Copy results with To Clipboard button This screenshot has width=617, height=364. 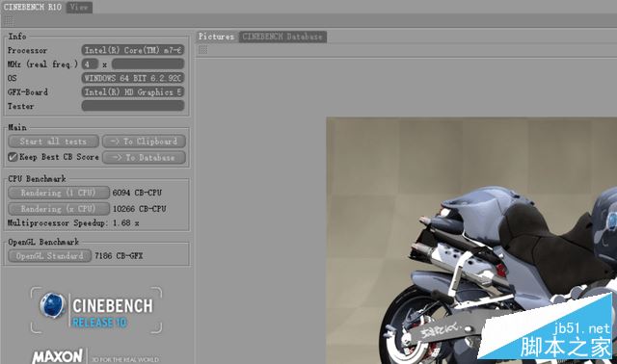click(x=144, y=142)
